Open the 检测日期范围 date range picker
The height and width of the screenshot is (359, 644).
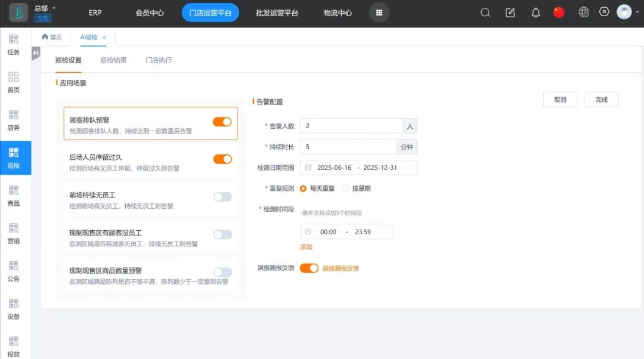pos(358,168)
